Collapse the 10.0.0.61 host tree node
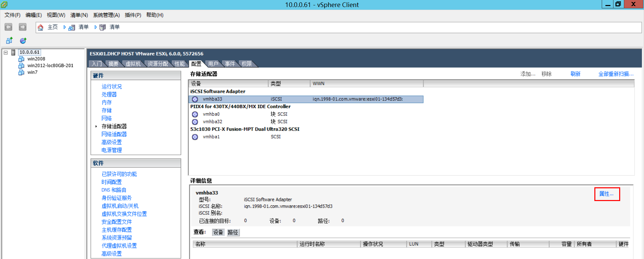The image size is (644, 259). point(6,52)
